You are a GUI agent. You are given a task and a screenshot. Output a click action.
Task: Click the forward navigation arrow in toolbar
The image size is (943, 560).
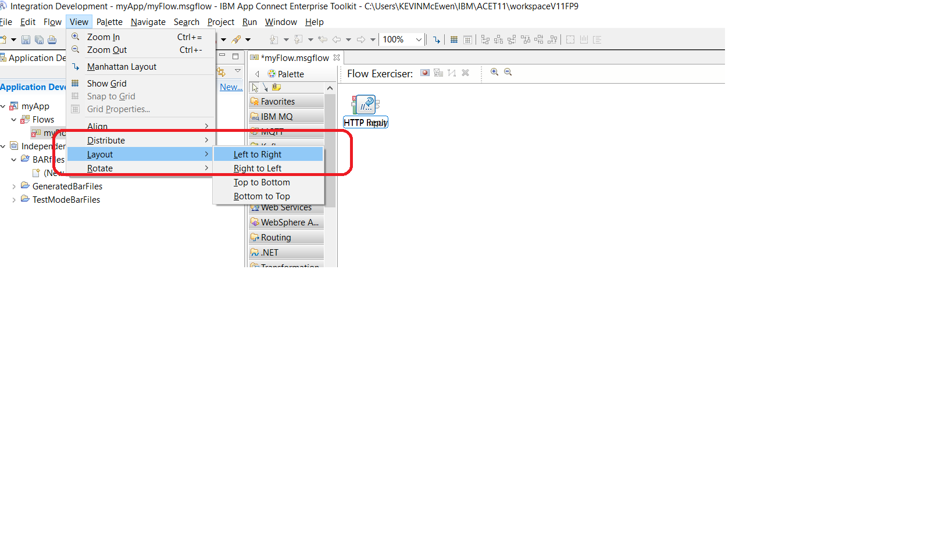[x=361, y=40]
